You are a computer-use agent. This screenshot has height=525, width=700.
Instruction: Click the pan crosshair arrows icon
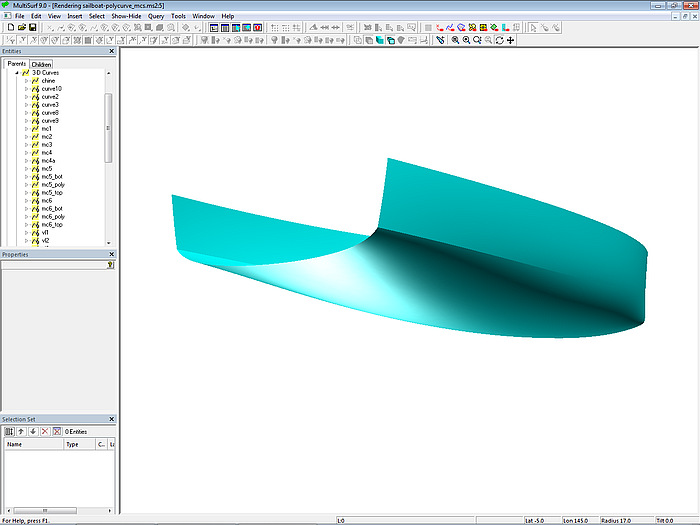pyautogui.click(x=511, y=40)
